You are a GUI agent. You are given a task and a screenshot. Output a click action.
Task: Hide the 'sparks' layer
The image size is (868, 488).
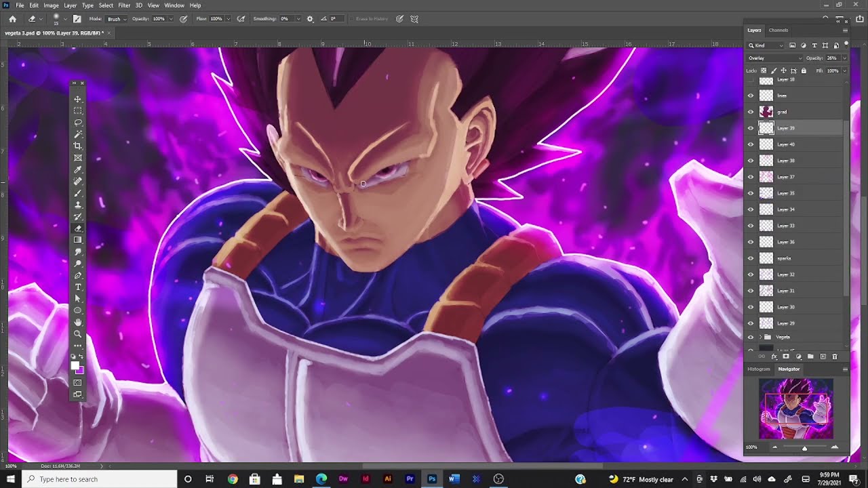750,258
